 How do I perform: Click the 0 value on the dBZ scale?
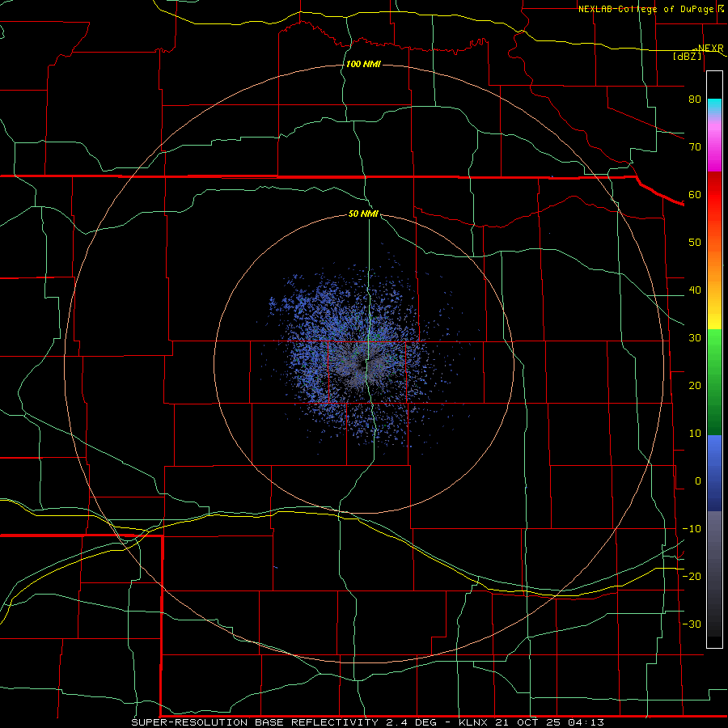pos(698,481)
